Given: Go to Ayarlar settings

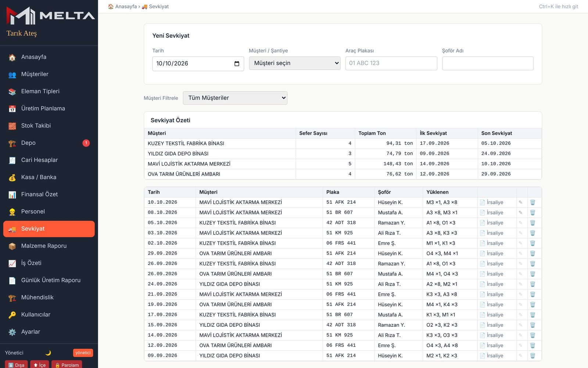Looking at the screenshot, I should click(49, 332).
